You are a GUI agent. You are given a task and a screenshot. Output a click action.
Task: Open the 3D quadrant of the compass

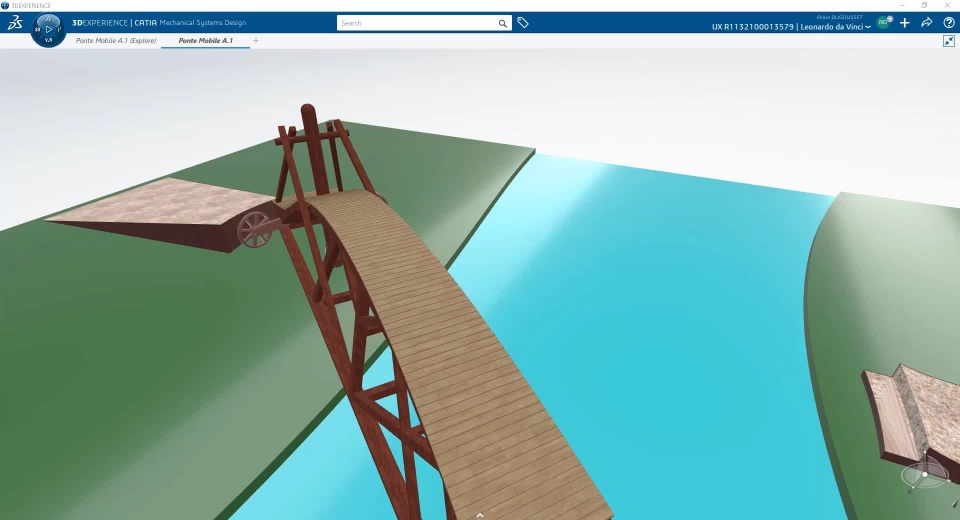(x=37, y=29)
